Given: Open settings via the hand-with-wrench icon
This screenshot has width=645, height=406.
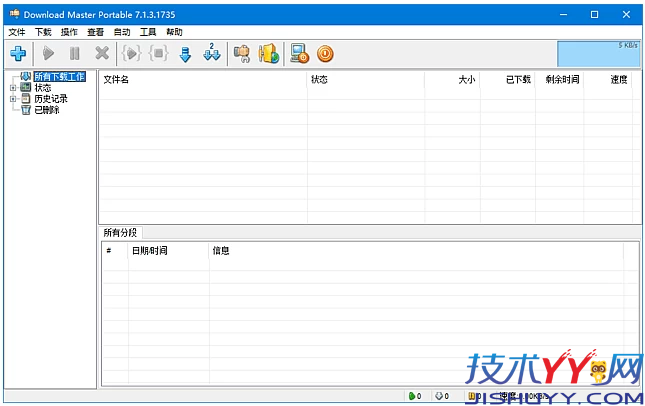Looking at the screenshot, I should click(242, 53).
